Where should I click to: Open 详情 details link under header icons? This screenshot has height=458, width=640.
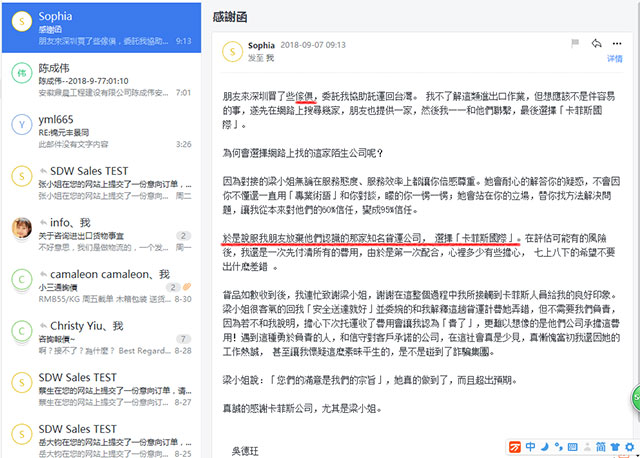(x=614, y=59)
